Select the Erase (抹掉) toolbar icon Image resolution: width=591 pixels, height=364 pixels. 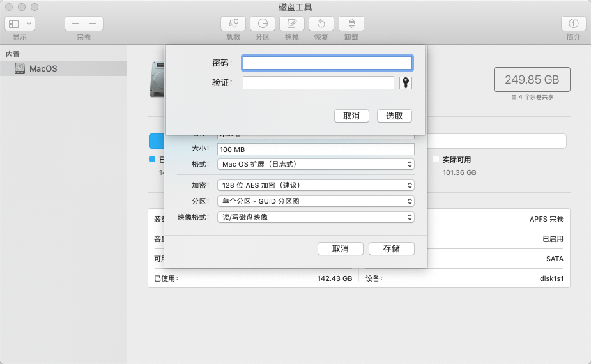point(292,24)
